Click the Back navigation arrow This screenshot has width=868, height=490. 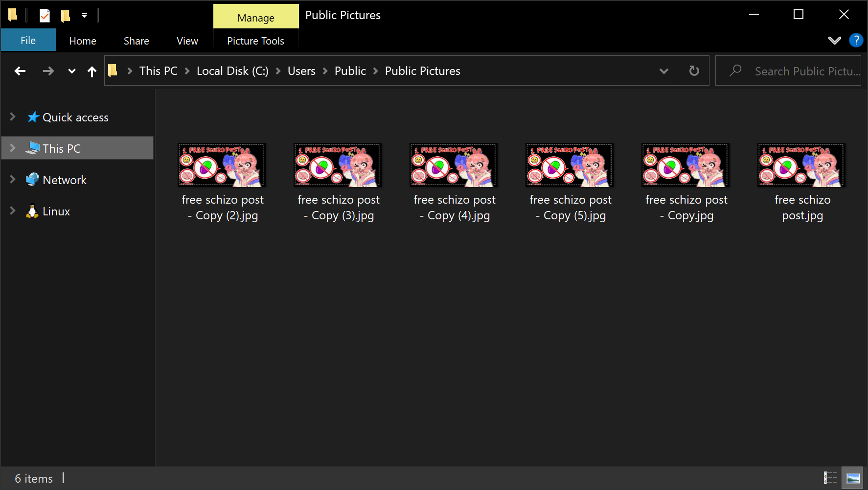coord(20,71)
